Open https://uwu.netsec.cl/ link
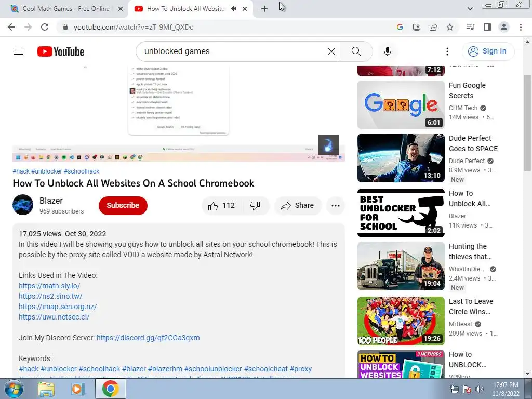 [54, 317]
